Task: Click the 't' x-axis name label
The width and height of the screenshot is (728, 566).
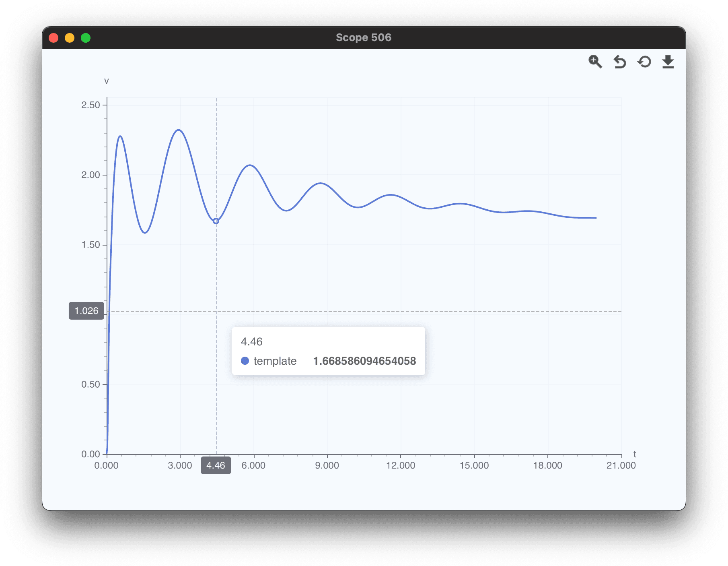Action: click(x=635, y=454)
